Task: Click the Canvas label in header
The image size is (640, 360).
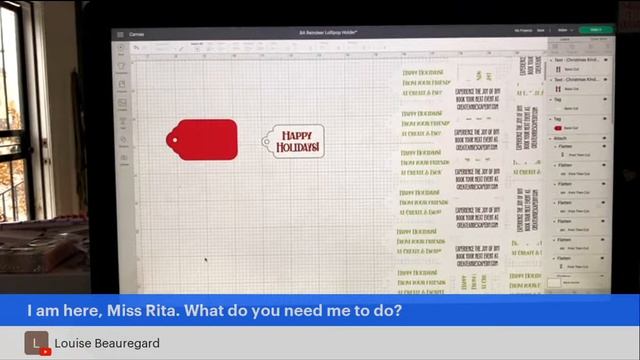Action: (x=136, y=34)
